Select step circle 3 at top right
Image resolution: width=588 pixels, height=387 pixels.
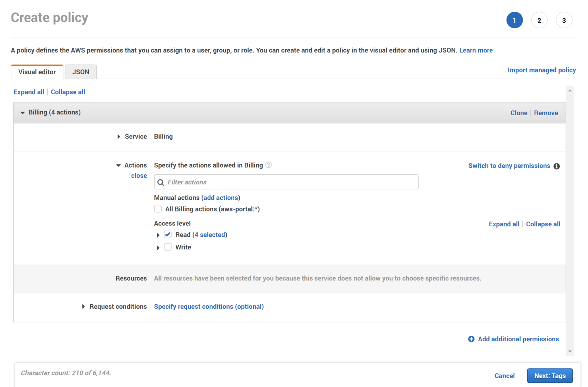[564, 20]
